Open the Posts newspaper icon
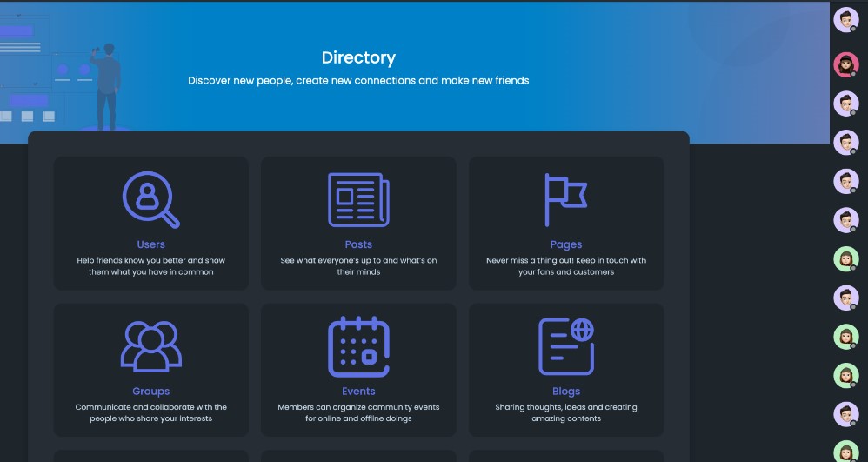This screenshot has width=868, height=462. 358,200
